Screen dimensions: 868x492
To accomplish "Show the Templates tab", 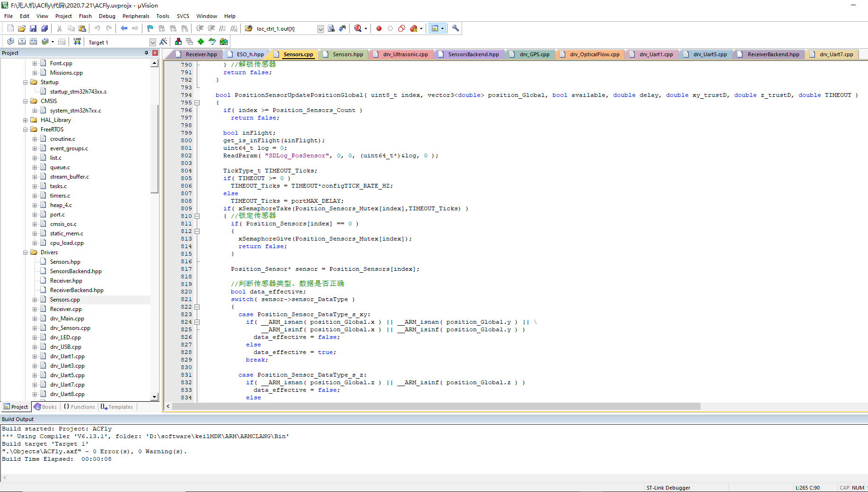I will [117, 407].
